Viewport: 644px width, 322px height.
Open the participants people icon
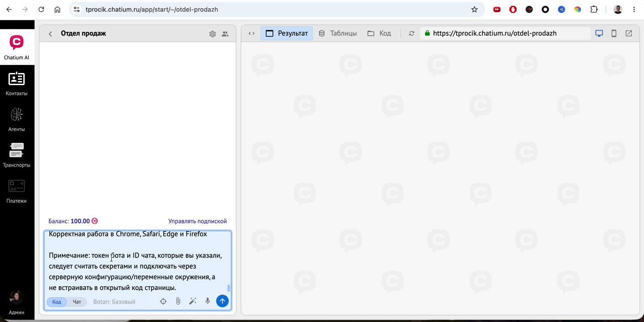point(225,34)
